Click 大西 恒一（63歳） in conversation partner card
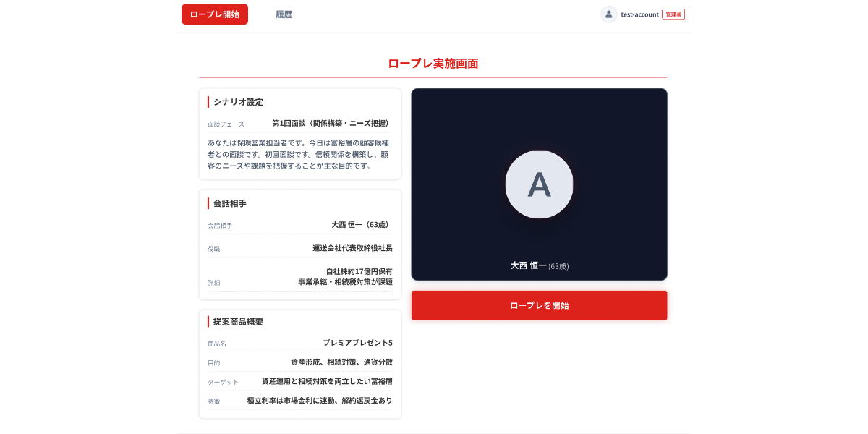 point(362,225)
